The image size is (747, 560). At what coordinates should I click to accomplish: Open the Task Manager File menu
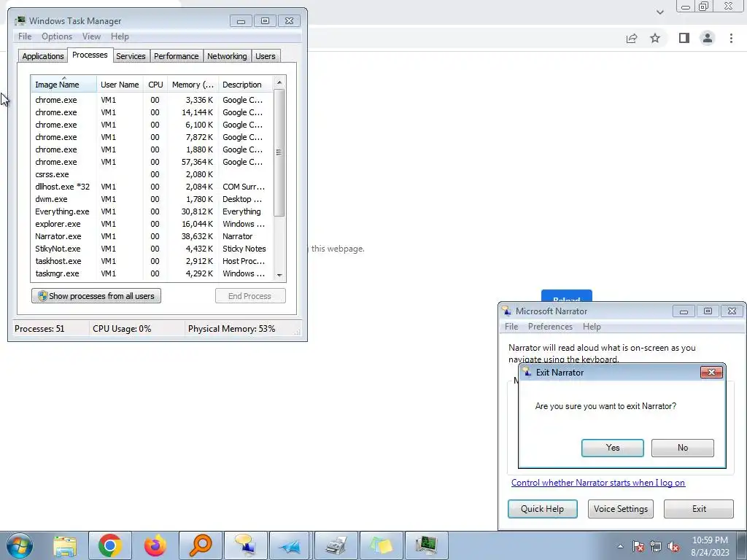coord(25,36)
